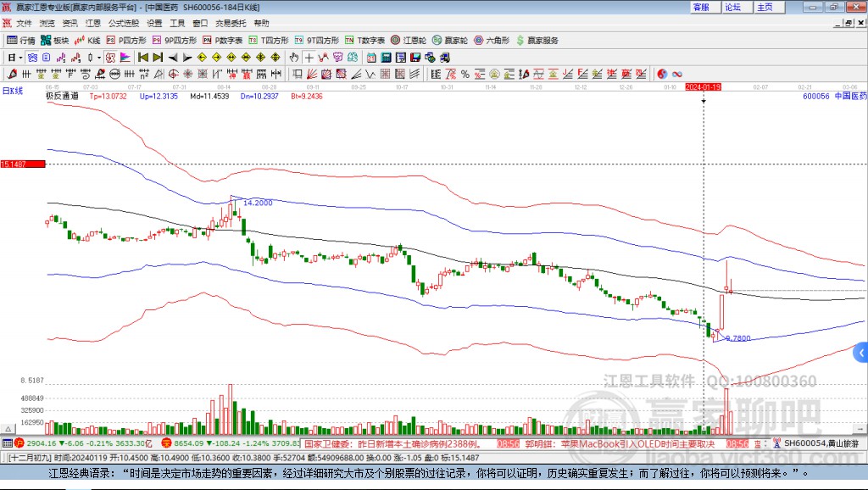Click the up triangle below volume axis
The image size is (868, 490).
[x=8, y=429]
